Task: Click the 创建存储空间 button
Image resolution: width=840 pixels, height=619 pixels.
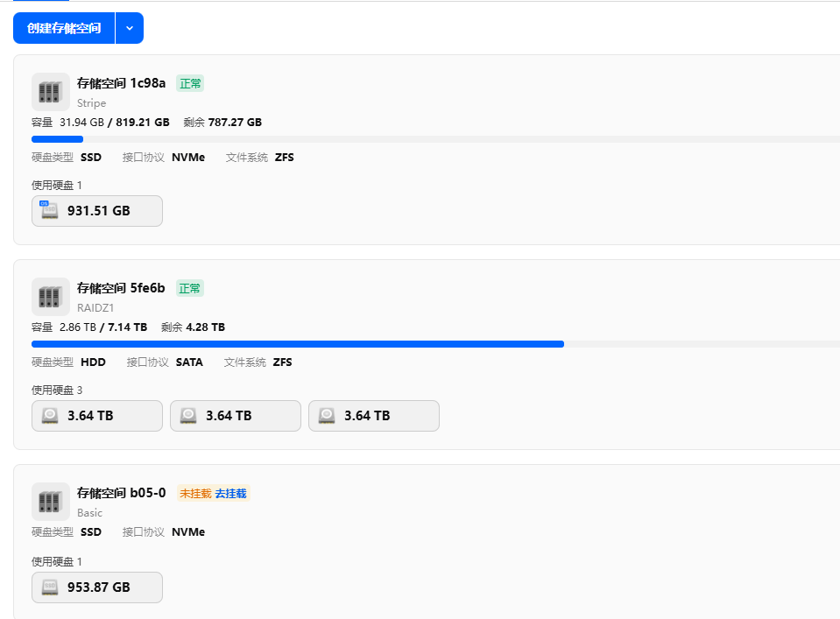Action: (x=64, y=28)
